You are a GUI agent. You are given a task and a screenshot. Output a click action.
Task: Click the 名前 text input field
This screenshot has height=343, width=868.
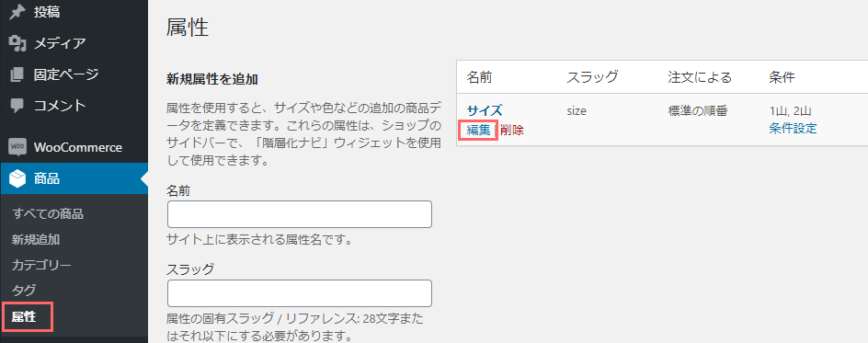pos(300,214)
